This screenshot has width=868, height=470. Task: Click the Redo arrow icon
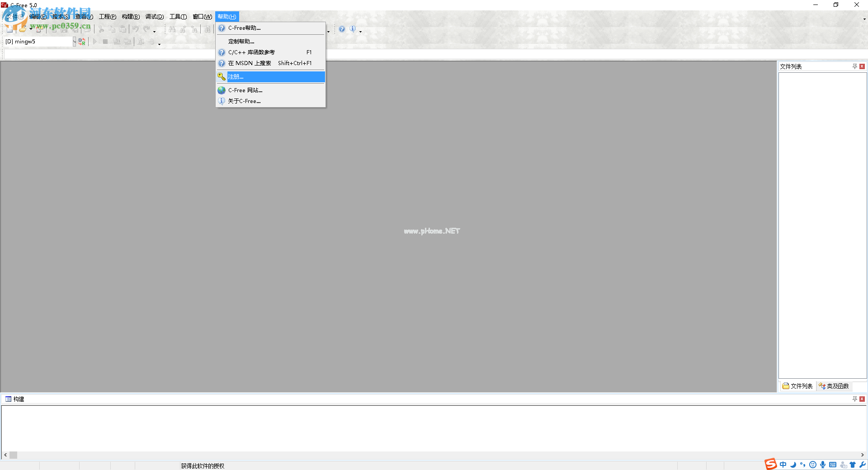(146, 29)
